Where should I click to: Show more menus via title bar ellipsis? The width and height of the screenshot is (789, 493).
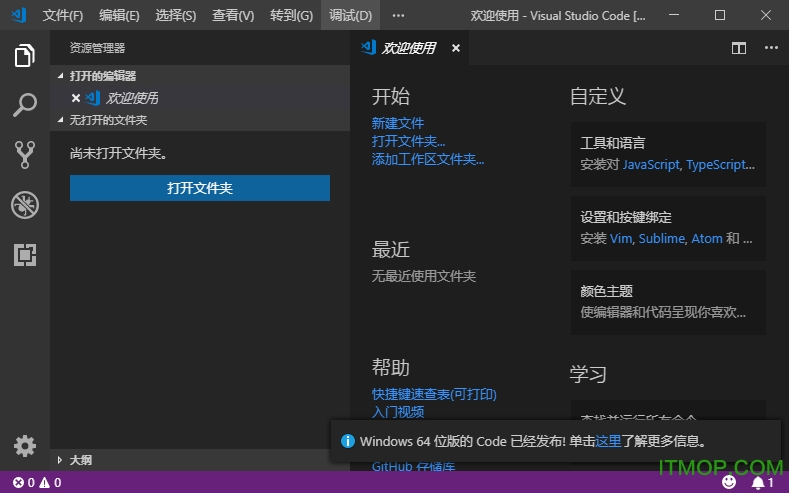[398, 16]
